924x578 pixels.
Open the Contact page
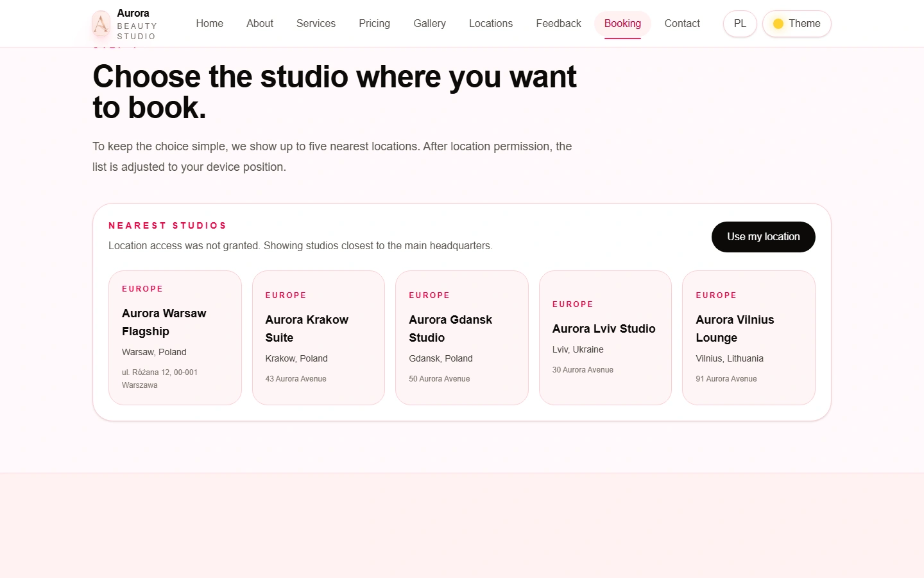click(682, 24)
